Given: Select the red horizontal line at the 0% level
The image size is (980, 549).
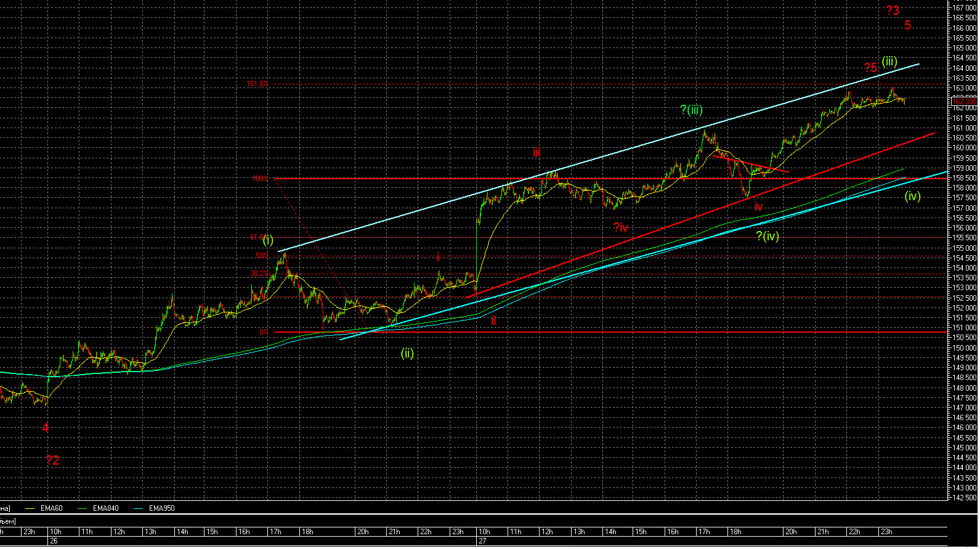Looking at the screenshot, I should pyautogui.click(x=610, y=332).
